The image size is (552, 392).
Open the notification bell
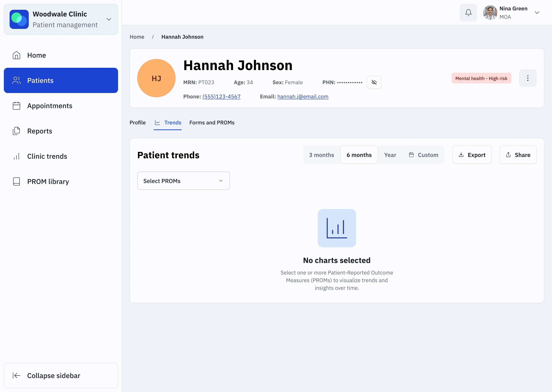468,12
